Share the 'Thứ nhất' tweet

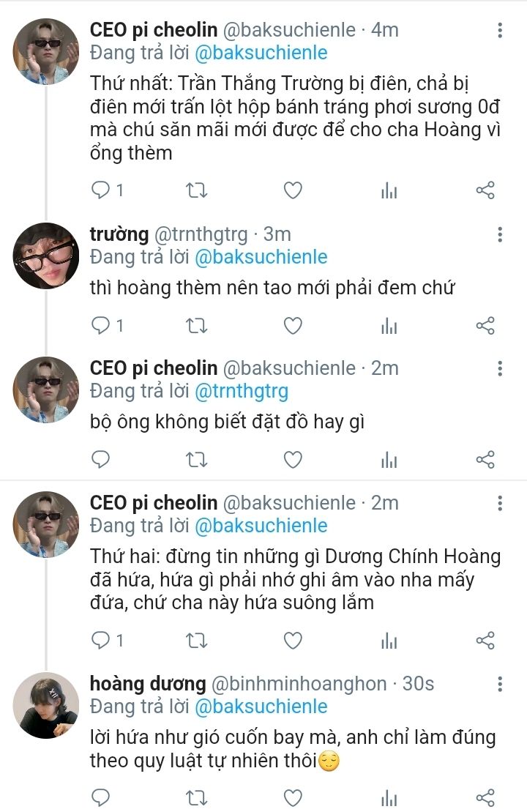(485, 191)
